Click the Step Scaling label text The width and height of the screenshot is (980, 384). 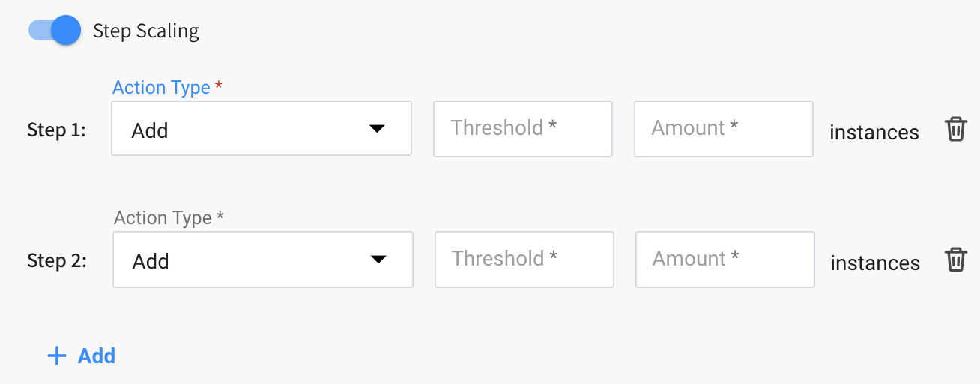pos(146,31)
